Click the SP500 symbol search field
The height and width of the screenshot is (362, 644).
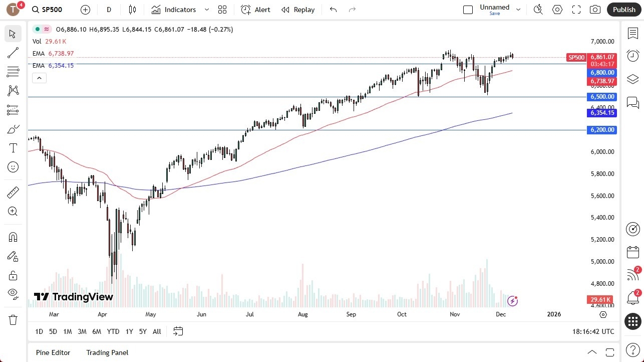point(52,9)
